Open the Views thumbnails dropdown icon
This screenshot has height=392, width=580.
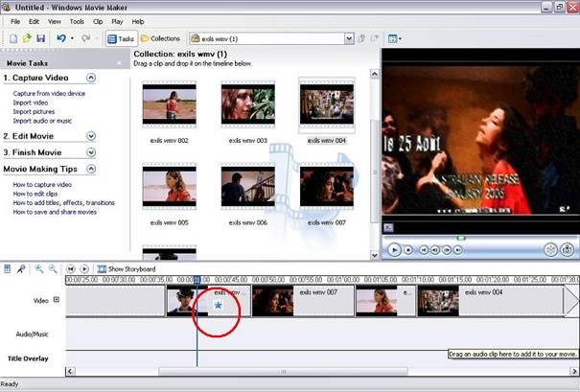pos(395,38)
